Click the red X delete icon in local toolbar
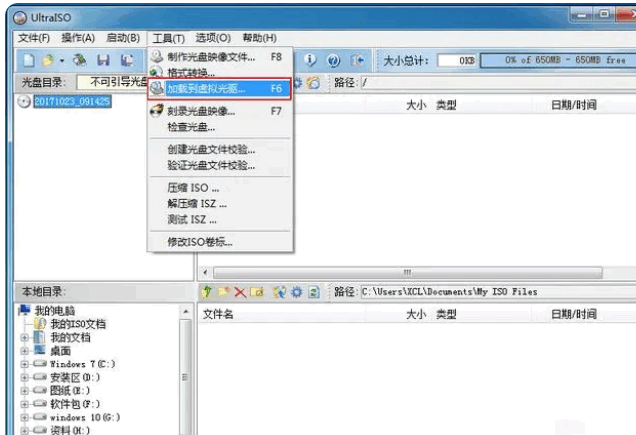 240,292
